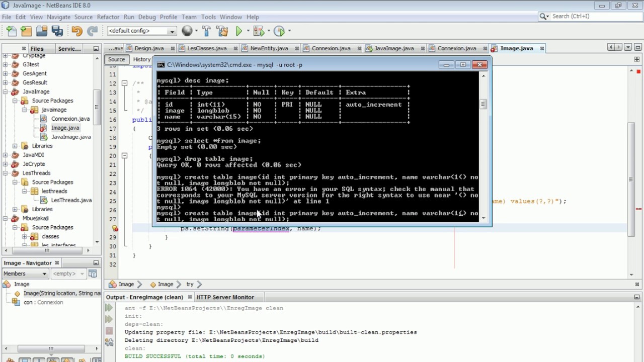644x362 pixels.
Task: Click the Debug Project icon
Action: [x=258, y=31]
